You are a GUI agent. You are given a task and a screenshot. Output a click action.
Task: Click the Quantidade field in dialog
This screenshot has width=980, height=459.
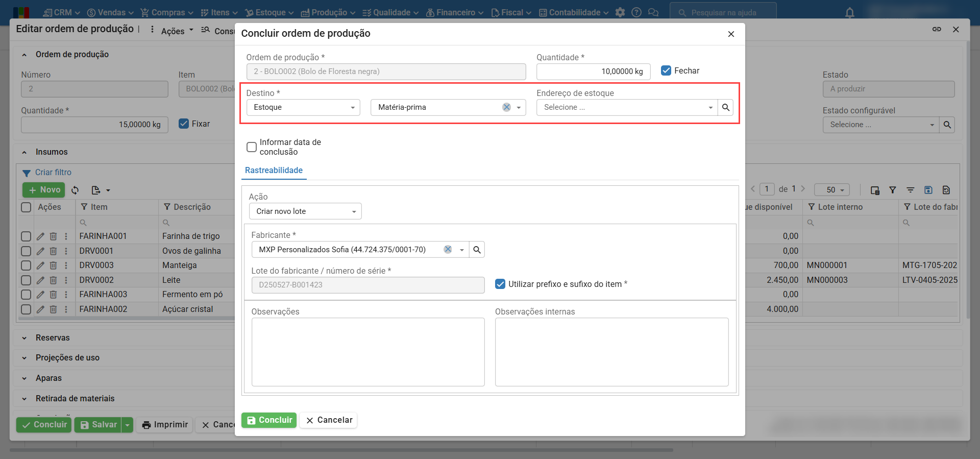[x=593, y=71]
